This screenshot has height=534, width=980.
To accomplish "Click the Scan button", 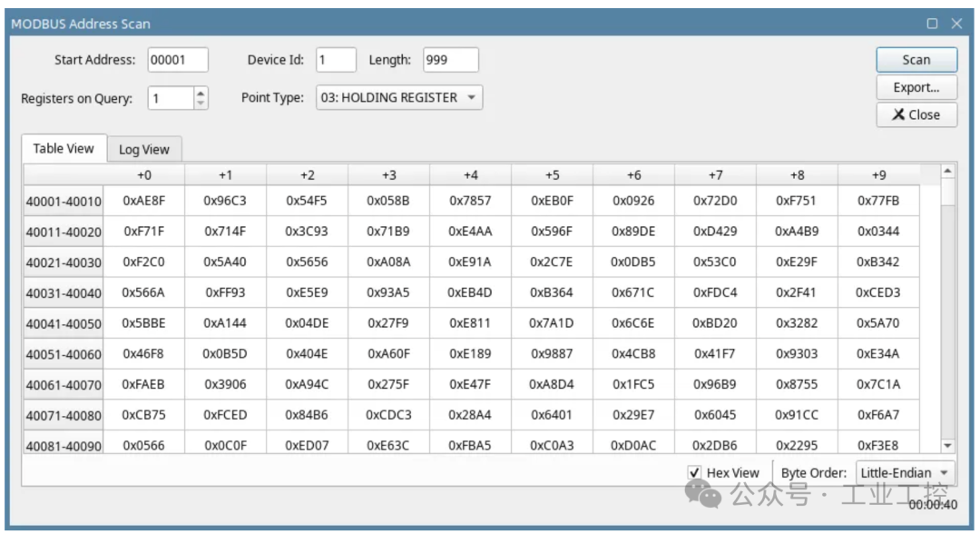I will coord(916,60).
